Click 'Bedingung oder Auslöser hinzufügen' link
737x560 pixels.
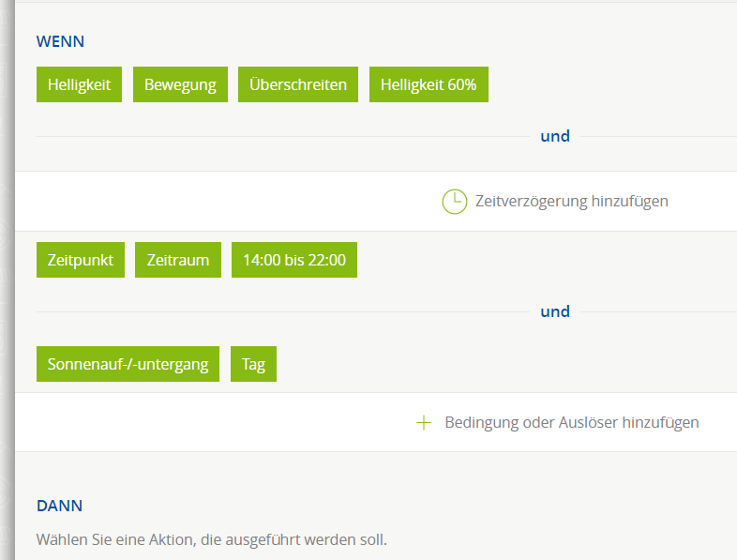(x=572, y=422)
